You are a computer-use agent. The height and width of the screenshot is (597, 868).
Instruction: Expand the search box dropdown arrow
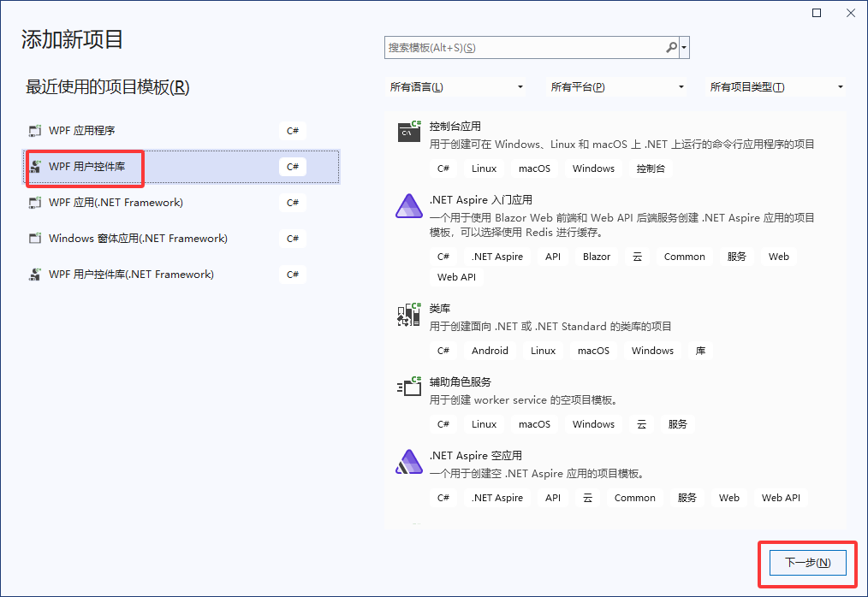[x=684, y=47]
